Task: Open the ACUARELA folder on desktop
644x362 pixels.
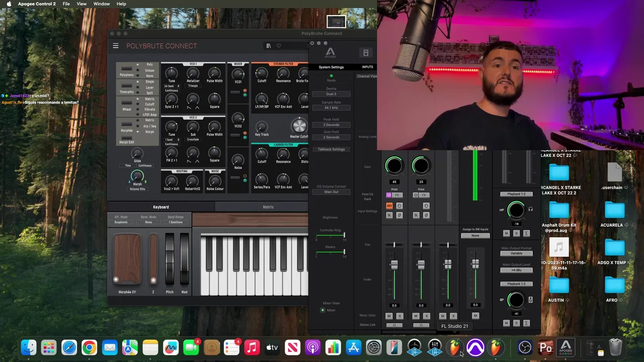Action: point(614,211)
